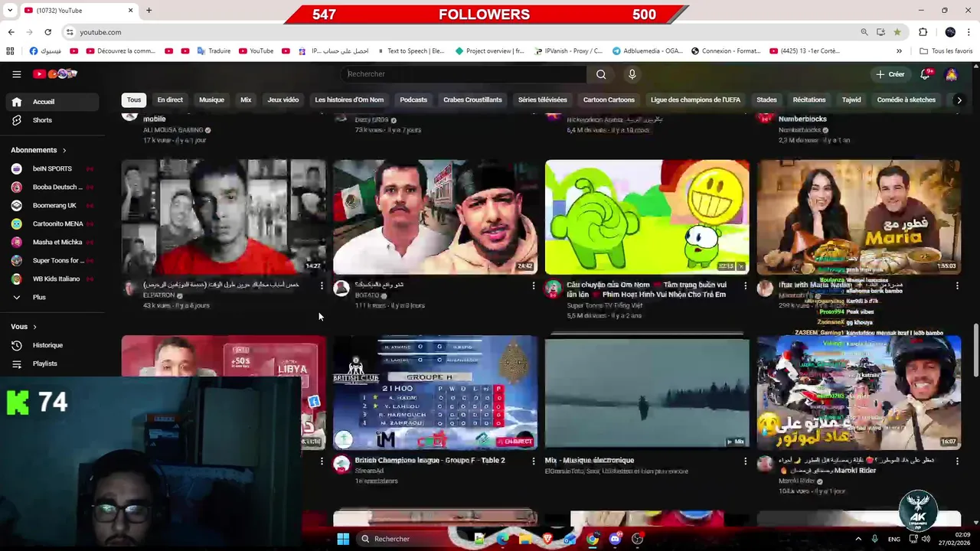Open the Super Toons TV channel avatar
Screen dimensions: 980x551
553,288
